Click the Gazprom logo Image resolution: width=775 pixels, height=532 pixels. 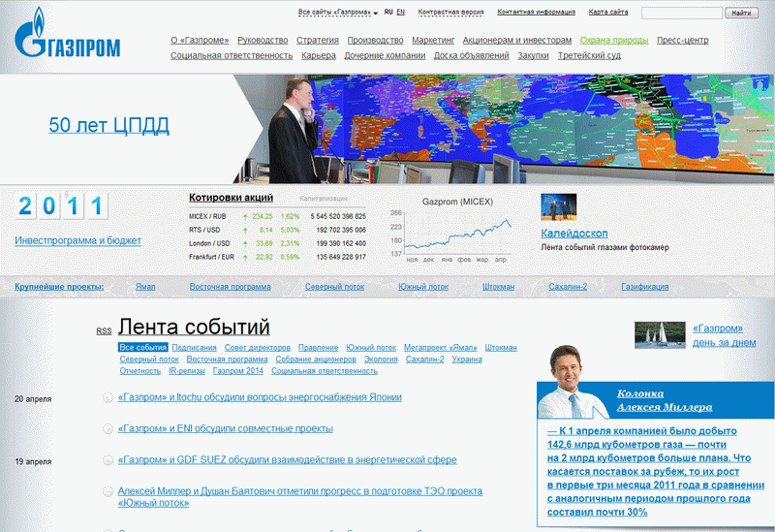tap(67, 33)
